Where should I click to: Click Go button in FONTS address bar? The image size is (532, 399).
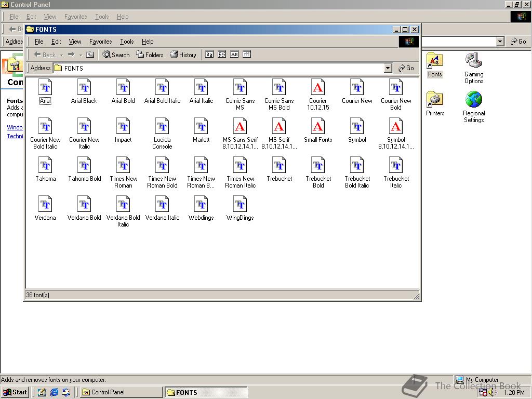[x=406, y=68]
